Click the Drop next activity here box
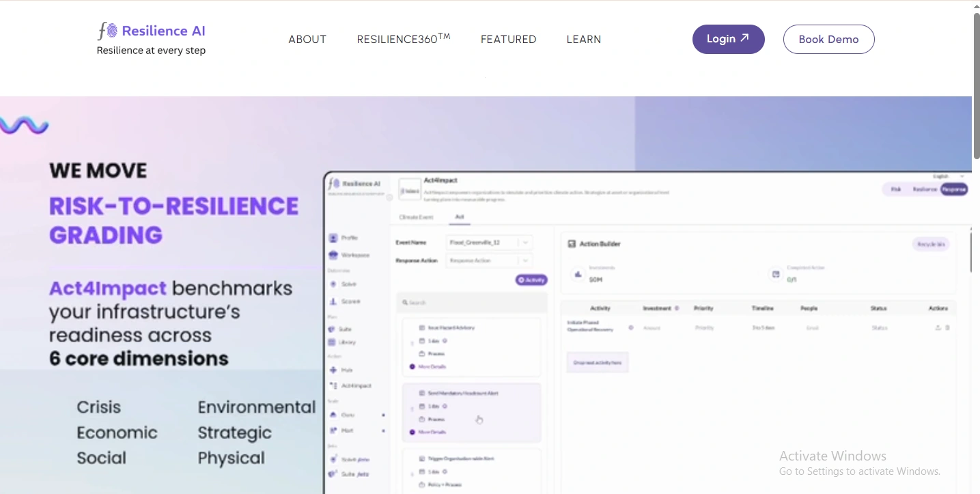This screenshot has height=494, width=980. click(x=598, y=363)
